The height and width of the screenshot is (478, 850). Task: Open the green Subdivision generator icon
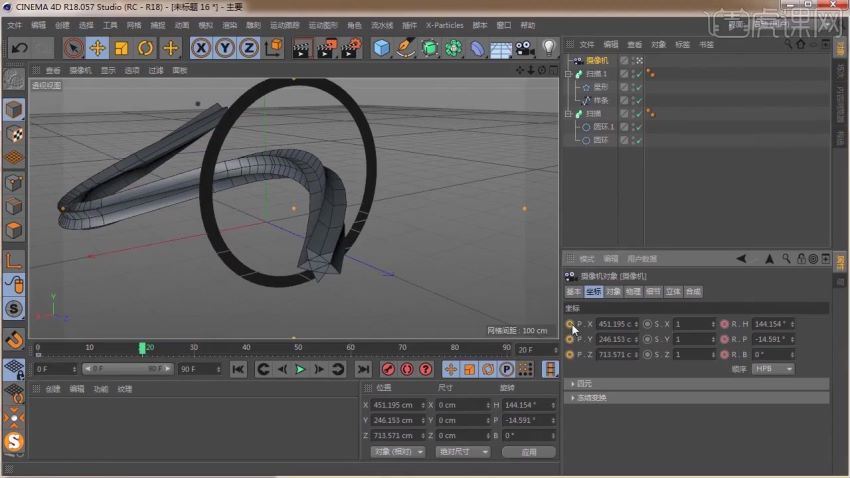[429, 48]
